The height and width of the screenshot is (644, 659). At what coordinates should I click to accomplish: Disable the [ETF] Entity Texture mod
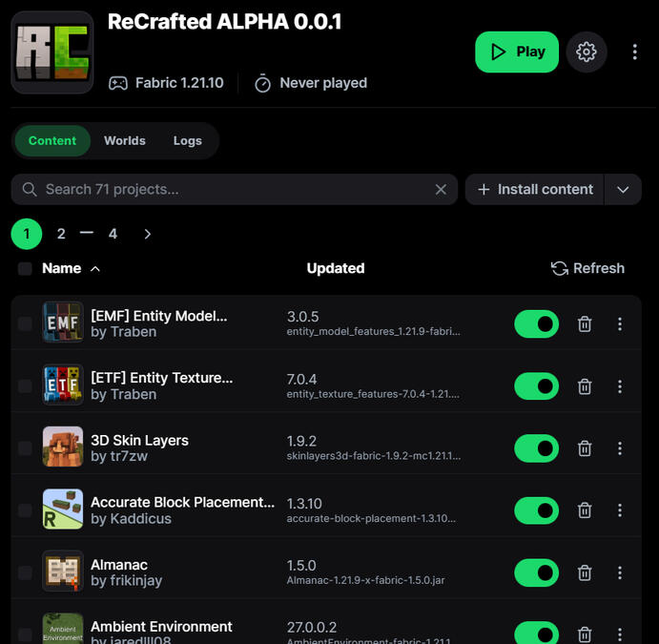pyautogui.click(x=537, y=386)
